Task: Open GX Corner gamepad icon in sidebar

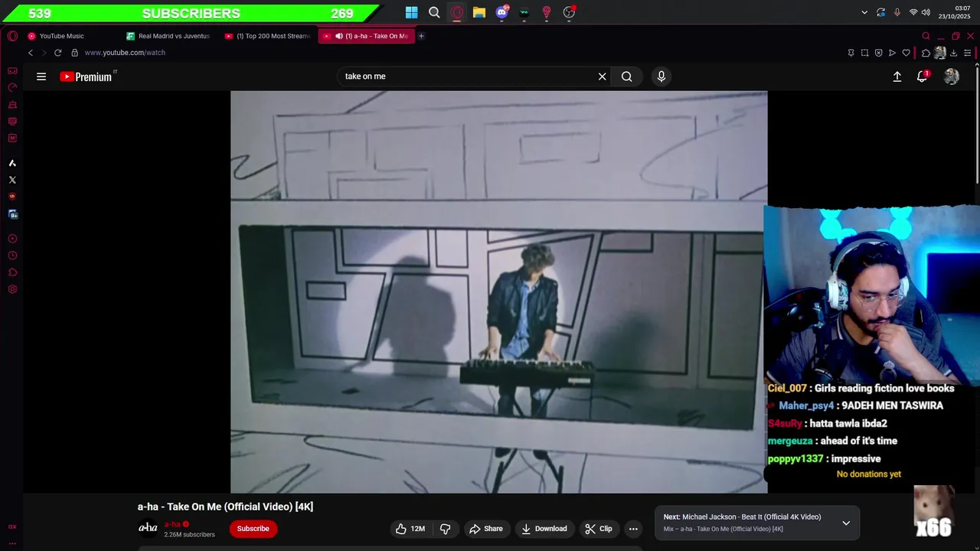Action: point(12,71)
